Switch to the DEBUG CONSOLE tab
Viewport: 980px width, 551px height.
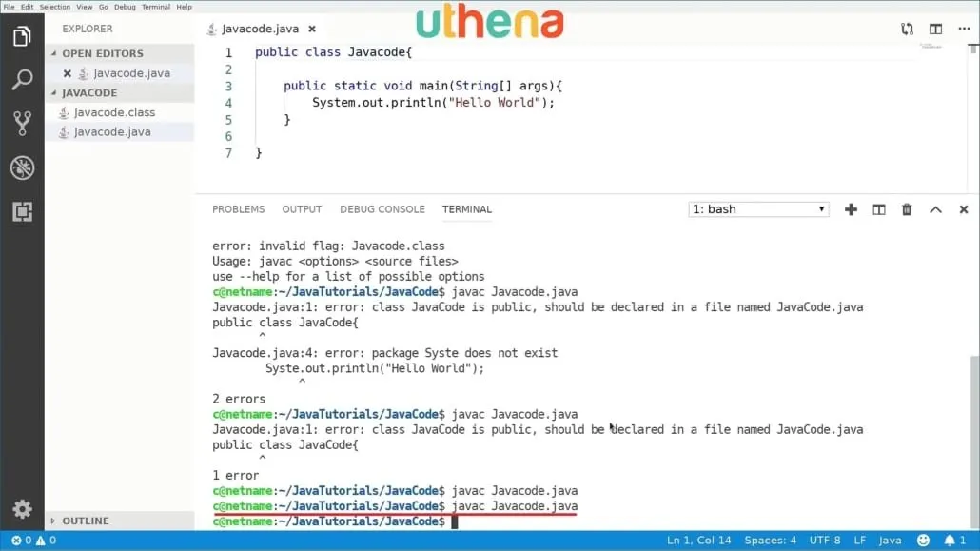coord(382,209)
